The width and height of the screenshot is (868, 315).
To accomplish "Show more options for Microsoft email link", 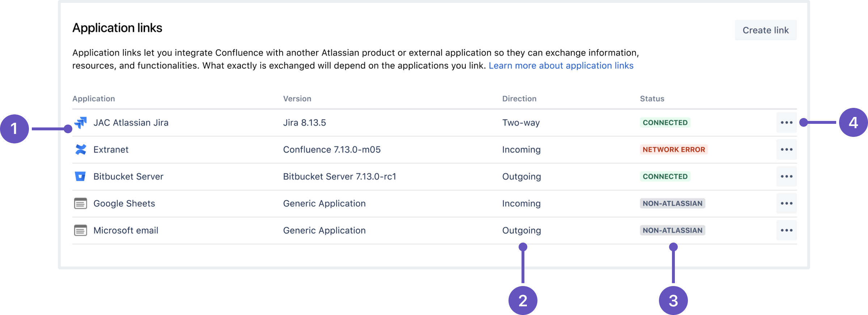I will pyautogui.click(x=786, y=230).
